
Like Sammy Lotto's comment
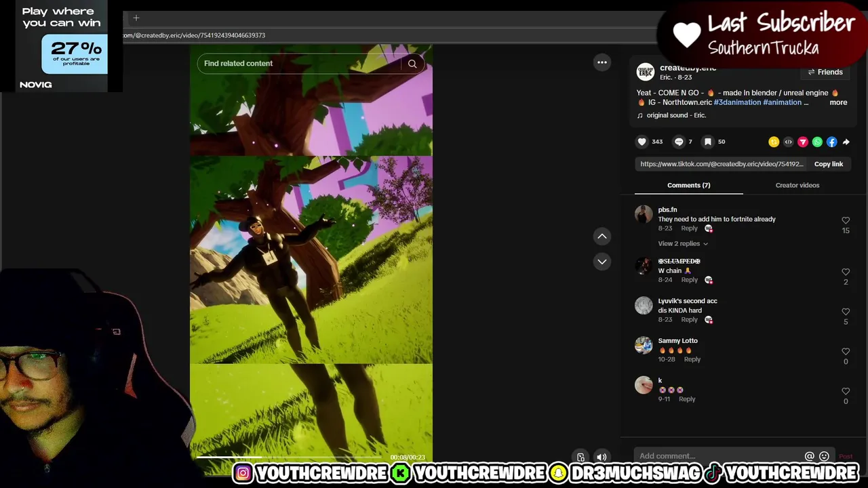click(846, 351)
